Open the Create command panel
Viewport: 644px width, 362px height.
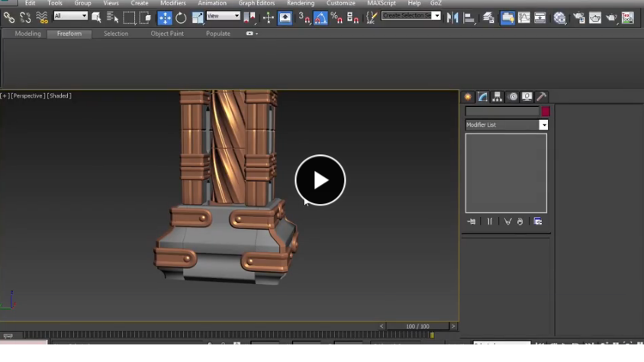pyautogui.click(x=468, y=97)
